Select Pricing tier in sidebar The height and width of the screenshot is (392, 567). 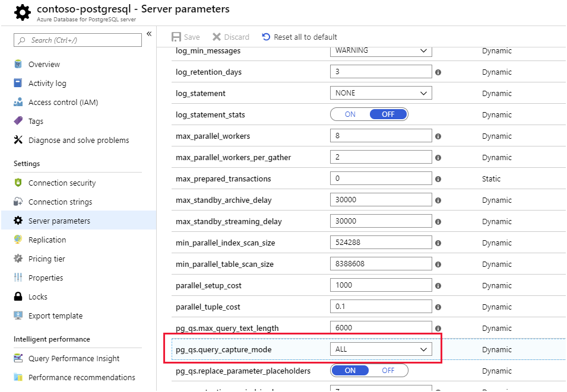pyautogui.click(x=46, y=259)
